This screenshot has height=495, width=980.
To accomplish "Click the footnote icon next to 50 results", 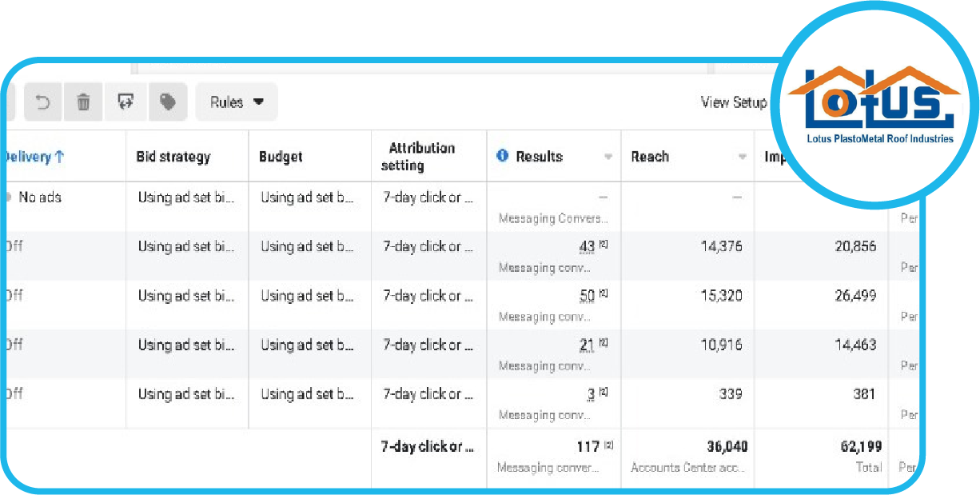I will (604, 293).
